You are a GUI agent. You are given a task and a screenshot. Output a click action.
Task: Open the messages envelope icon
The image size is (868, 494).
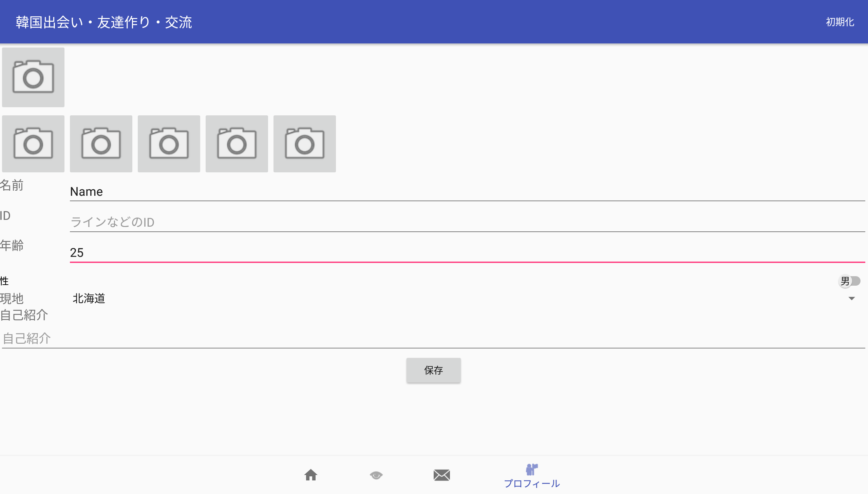coord(441,475)
